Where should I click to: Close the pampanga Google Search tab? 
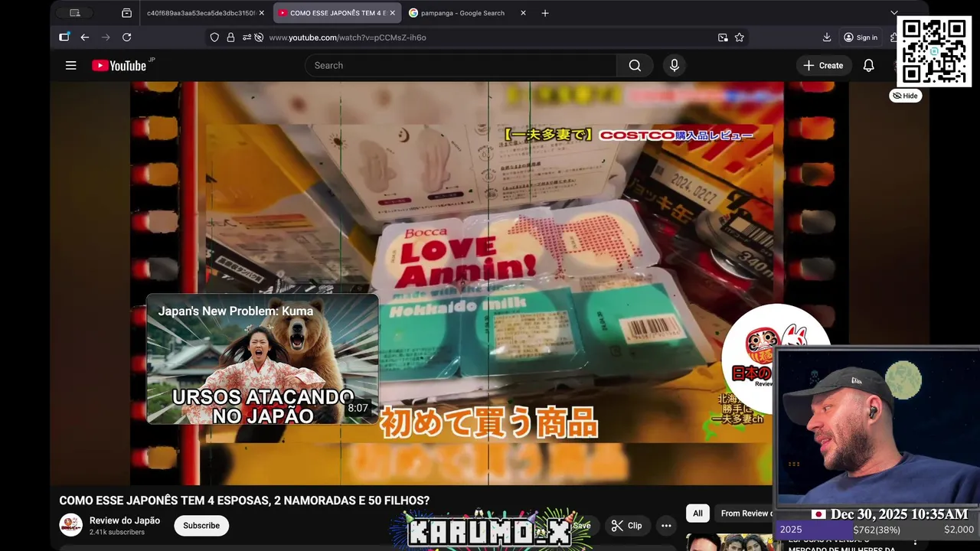(x=523, y=13)
